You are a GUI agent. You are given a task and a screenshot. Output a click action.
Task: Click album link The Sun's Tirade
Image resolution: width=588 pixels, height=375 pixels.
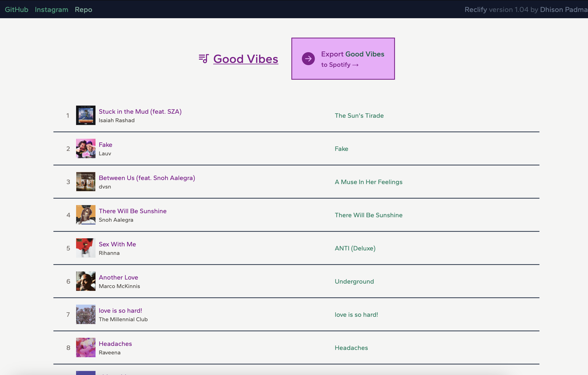[x=359, y=116]
